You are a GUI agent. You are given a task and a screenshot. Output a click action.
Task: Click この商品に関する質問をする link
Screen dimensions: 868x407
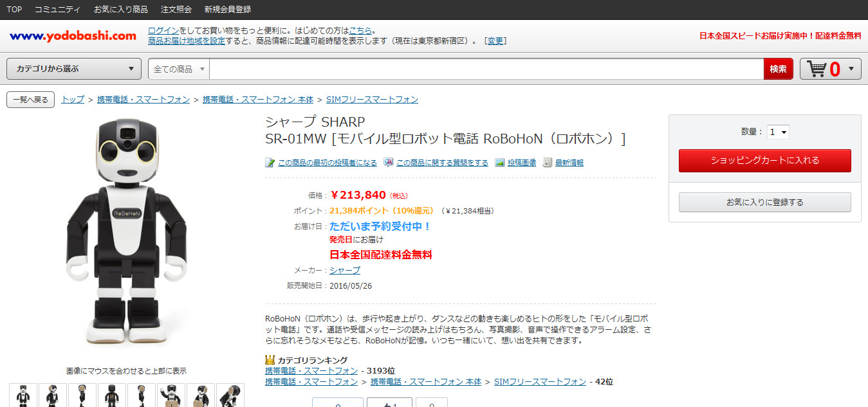pos(442,163)
